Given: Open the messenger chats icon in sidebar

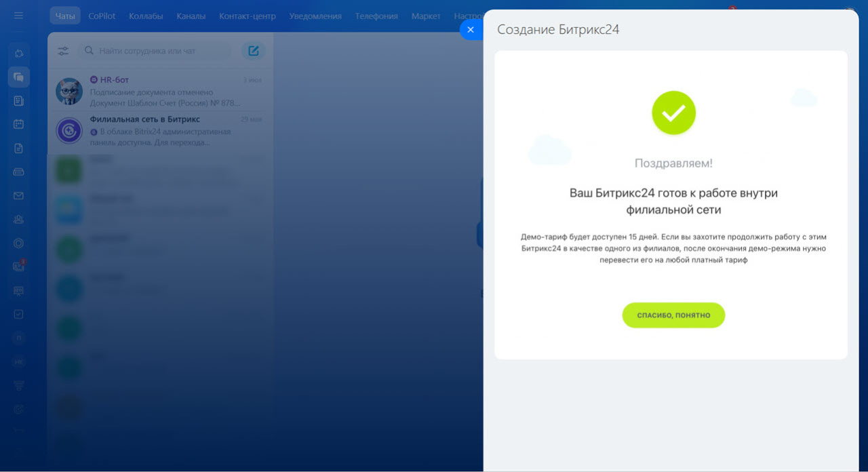Looking at the screenshot, I should tap(18, 77).
